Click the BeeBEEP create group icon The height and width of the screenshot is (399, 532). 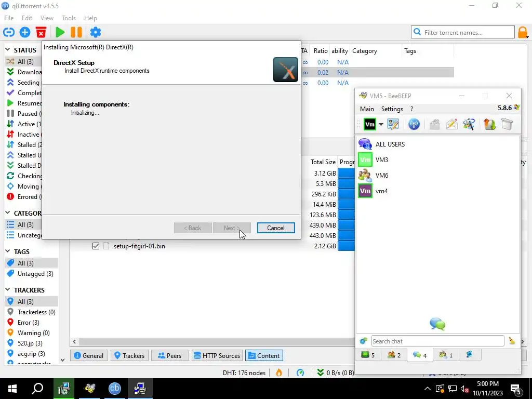coord(469,124)
